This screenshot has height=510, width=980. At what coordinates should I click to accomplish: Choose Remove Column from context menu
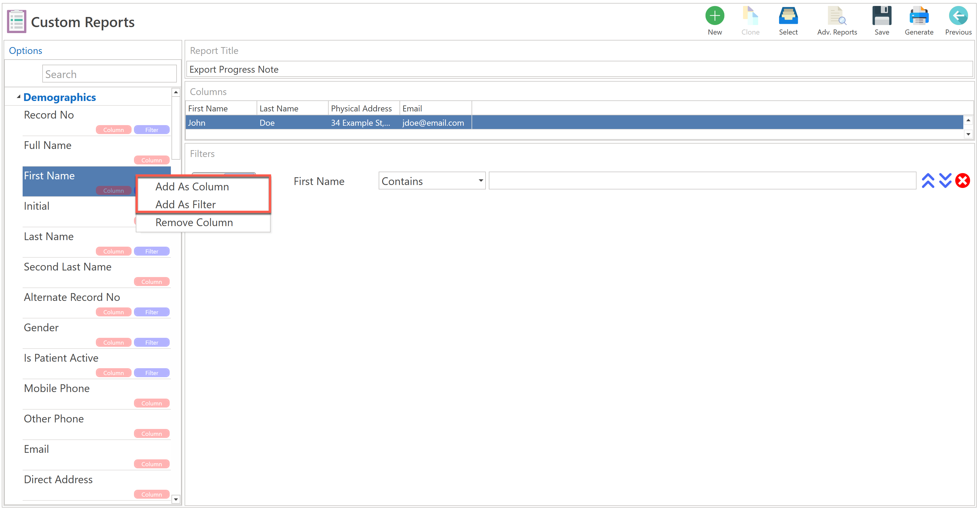[194, 222]
